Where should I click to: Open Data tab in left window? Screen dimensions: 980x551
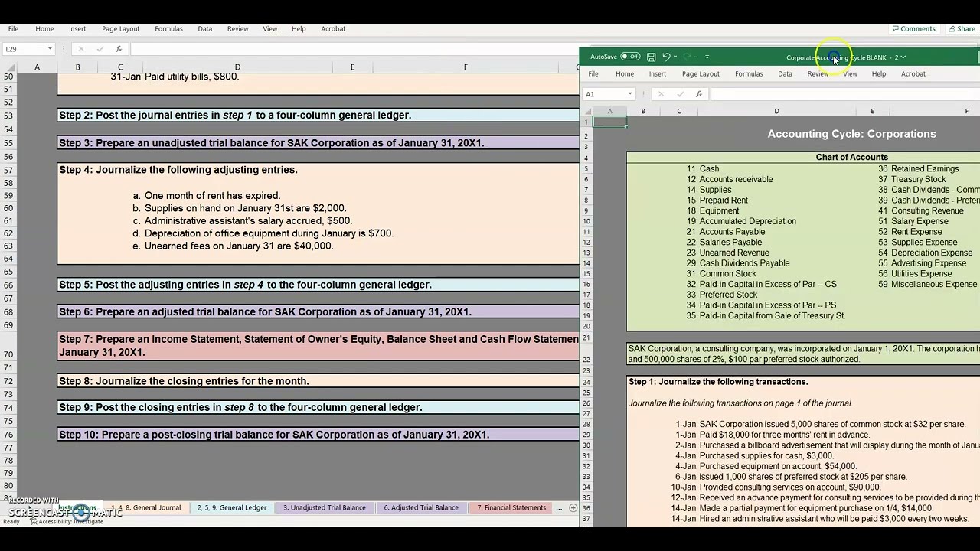pos(204,28)
